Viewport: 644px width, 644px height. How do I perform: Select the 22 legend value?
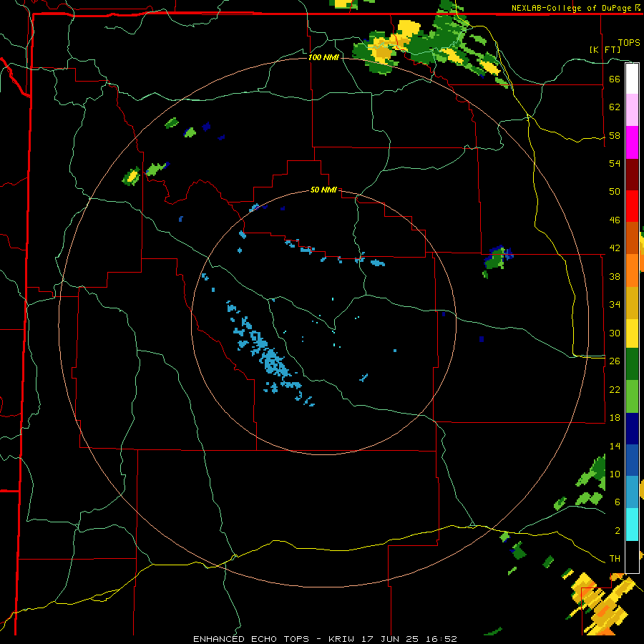[x=615, y=389]
